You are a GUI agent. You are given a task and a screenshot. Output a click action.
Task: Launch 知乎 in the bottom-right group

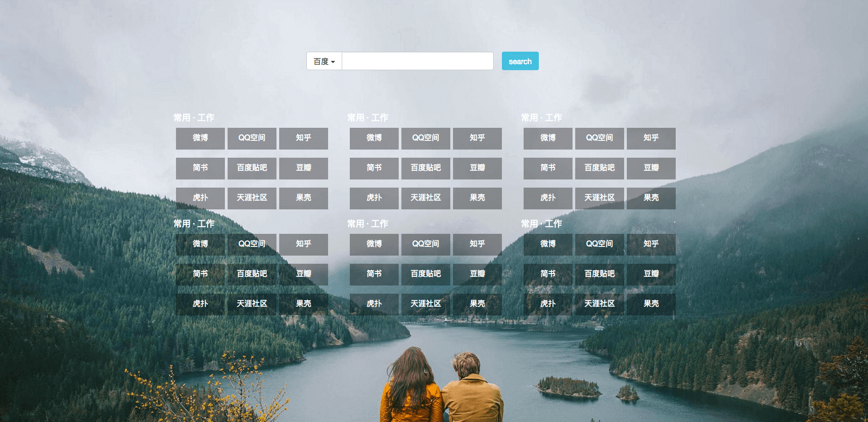(x=651, y=245)
